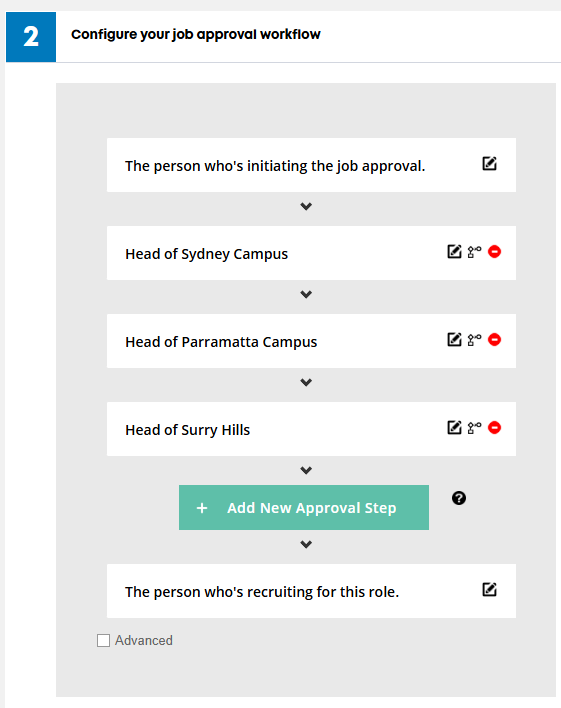Screen dimensions: 561x708
Task: Add a branch to Head of Surry Hills
Action: click(474, 428)
